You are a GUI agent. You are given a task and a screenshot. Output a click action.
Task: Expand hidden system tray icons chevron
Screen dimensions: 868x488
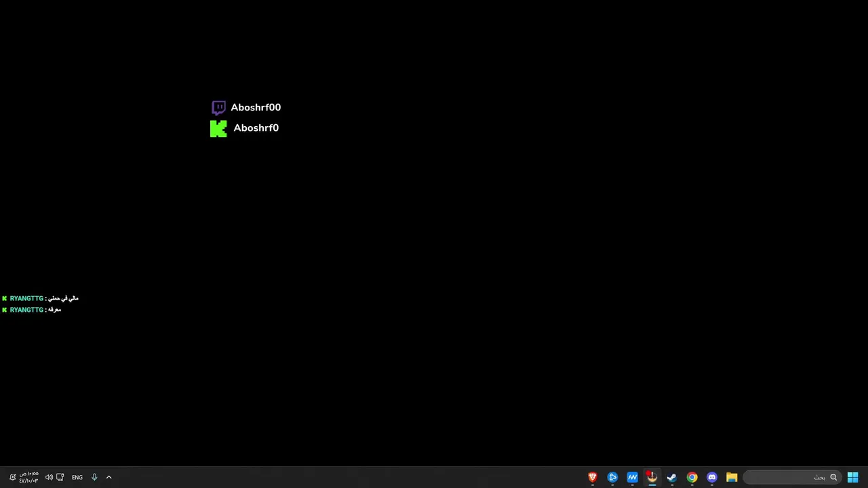tap(108, 477)
